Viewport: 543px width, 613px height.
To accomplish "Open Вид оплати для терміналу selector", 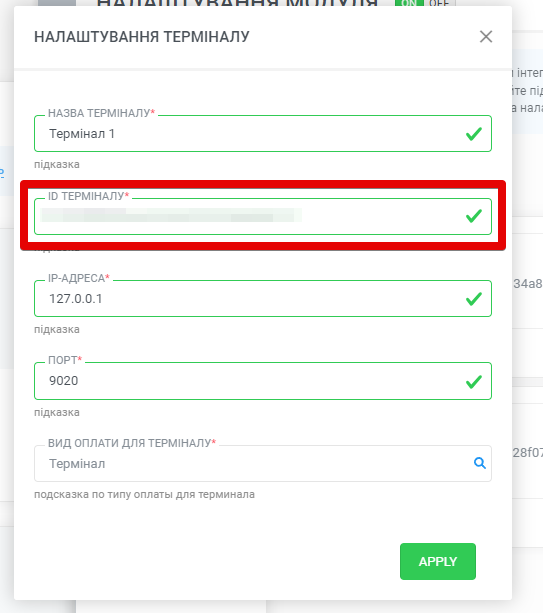I will click(x=263, y=463).
